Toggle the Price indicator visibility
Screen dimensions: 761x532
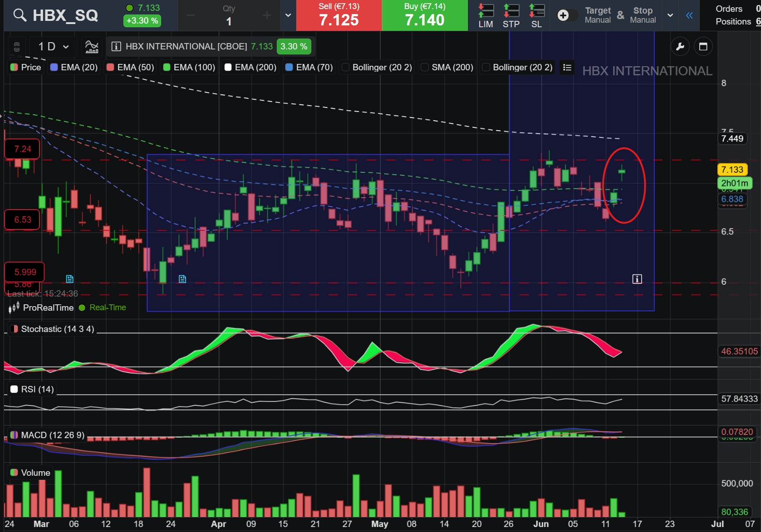26,67
